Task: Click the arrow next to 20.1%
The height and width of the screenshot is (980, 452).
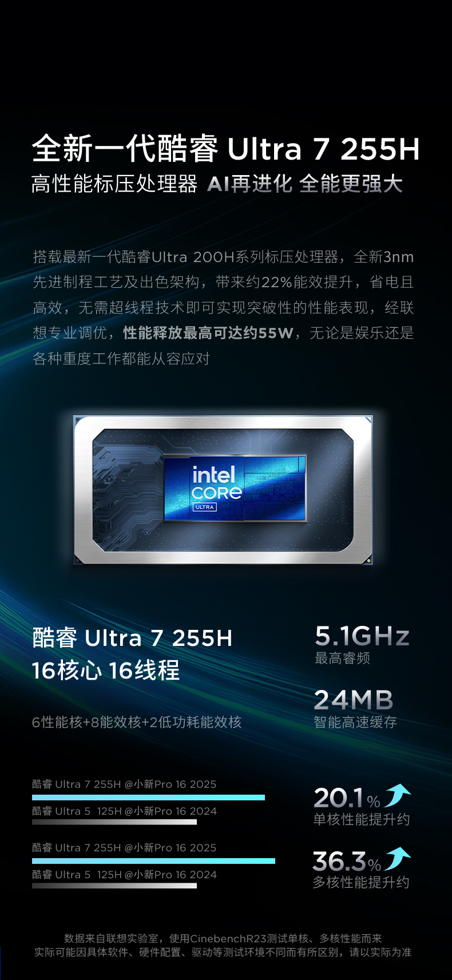Action: click(398, 796)
